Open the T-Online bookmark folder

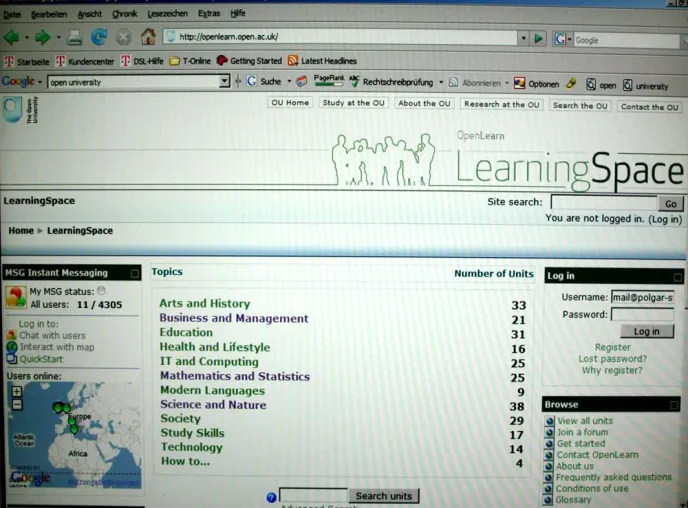pyautogui.click(x=190, y=61)
